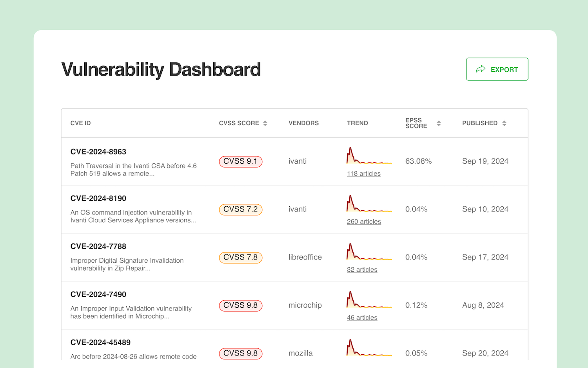Click trend sparkline for CVE-2024-7490

(369, 300)
